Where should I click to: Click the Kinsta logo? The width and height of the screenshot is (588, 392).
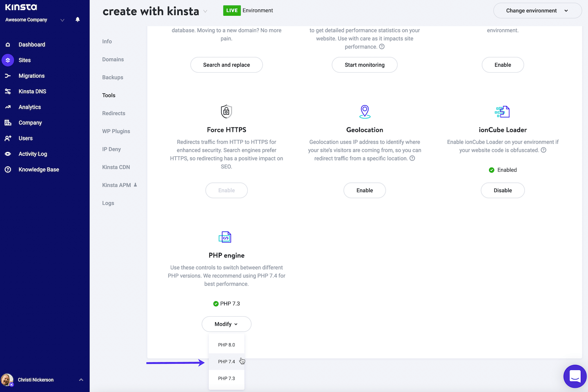point(21,7)
